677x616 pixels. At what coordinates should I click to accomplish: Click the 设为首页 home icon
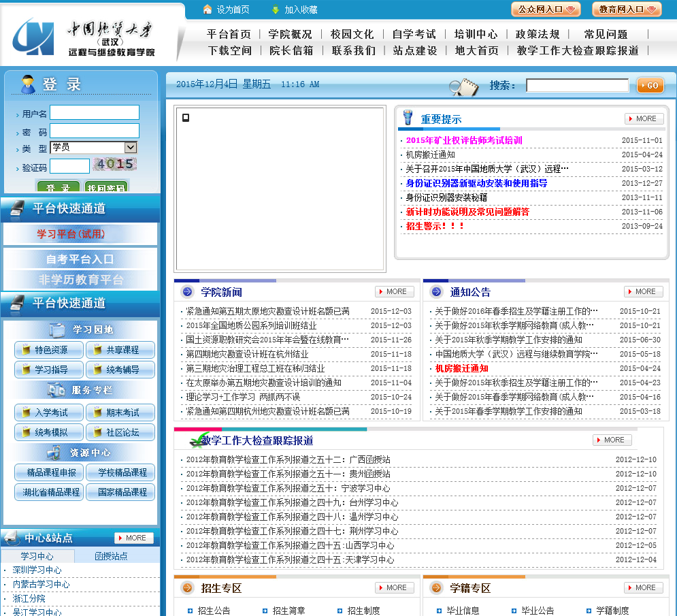click(208, 9)
